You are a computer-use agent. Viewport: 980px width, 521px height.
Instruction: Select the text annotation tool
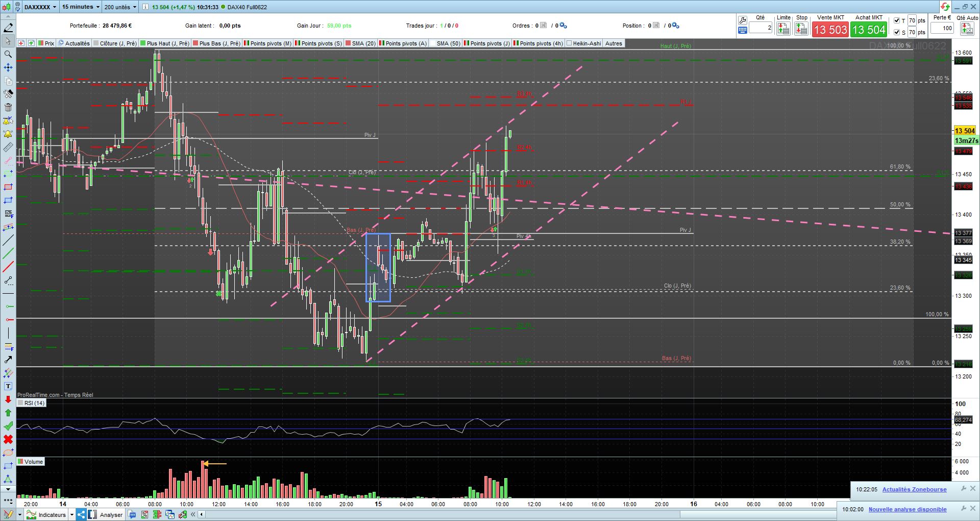click(8, 386)
